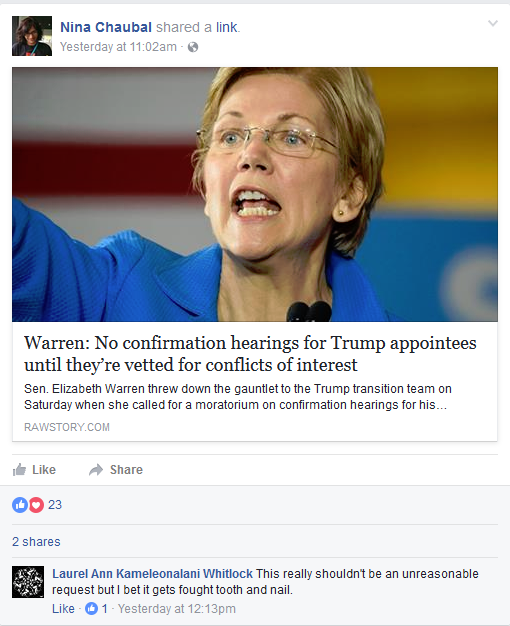Click the Share arrow icon

point(96,470)
